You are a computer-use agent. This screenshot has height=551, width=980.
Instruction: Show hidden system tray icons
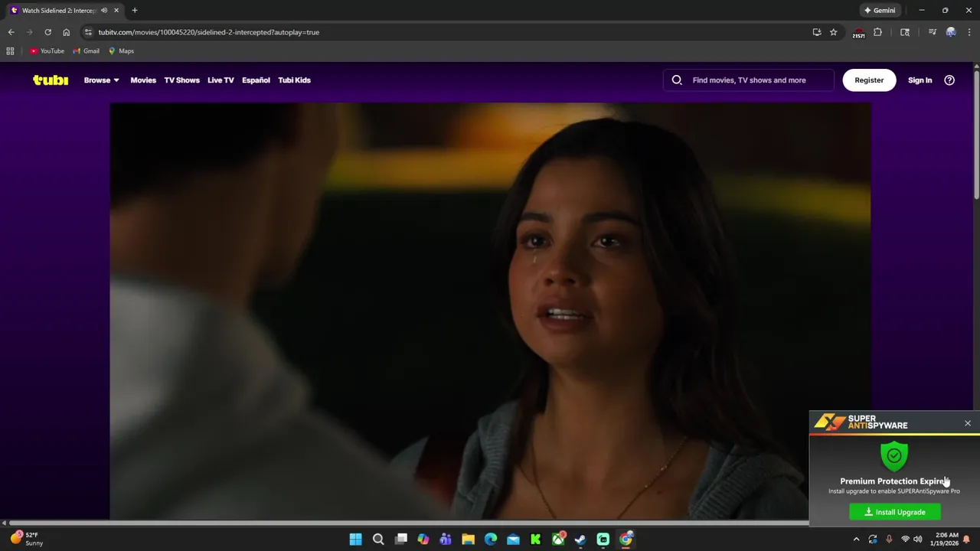tap(856, 540)
